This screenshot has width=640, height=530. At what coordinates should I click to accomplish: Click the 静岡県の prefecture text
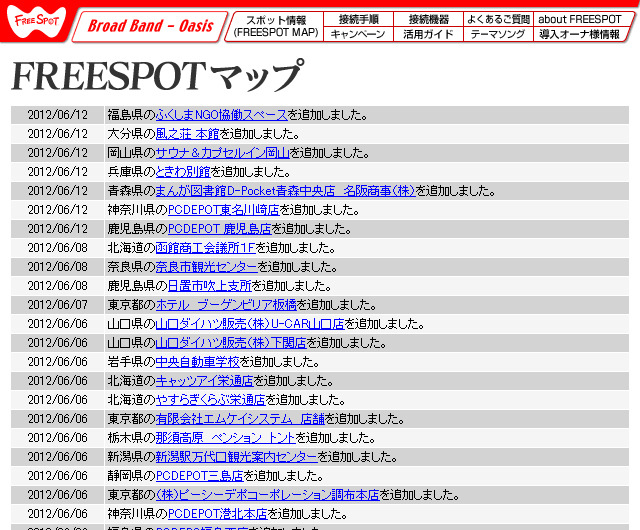pyautogui.click(x=131, y=475)
